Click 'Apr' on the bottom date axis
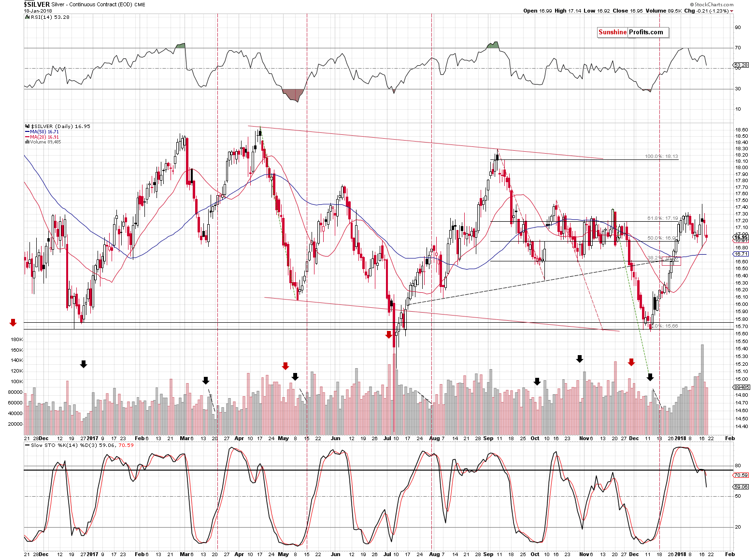756x559 pixels. click(x=239, y=554)
